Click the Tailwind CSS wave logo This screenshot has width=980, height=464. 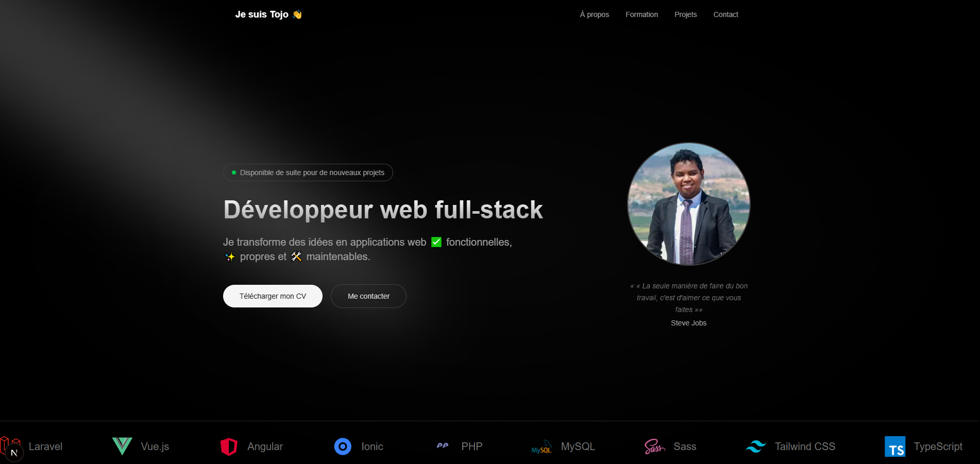756,446
